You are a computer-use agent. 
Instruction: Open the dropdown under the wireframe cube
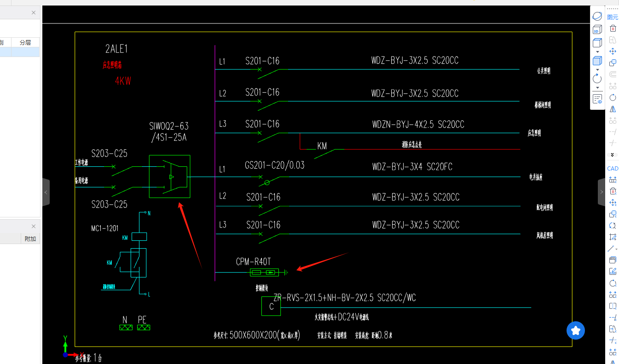[x=597, y=51]
